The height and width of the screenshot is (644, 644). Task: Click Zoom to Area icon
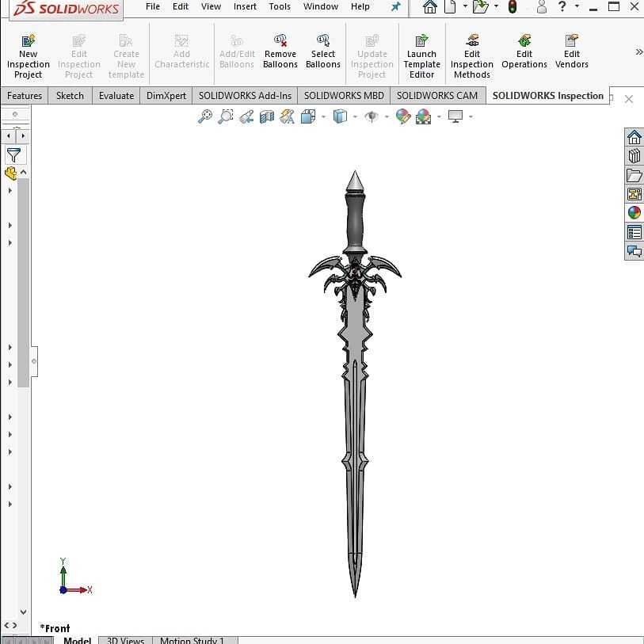coord(226,116)
